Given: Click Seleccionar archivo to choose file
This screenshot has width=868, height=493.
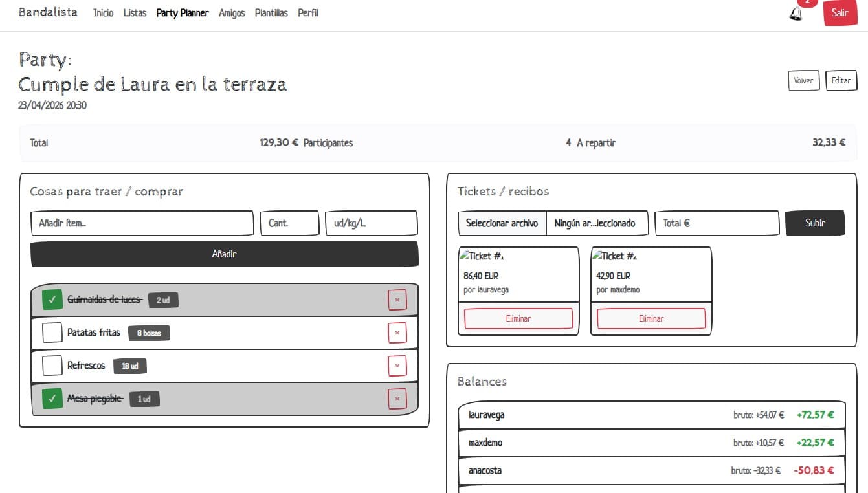Looking at the screenshot, I should point(502,223).
